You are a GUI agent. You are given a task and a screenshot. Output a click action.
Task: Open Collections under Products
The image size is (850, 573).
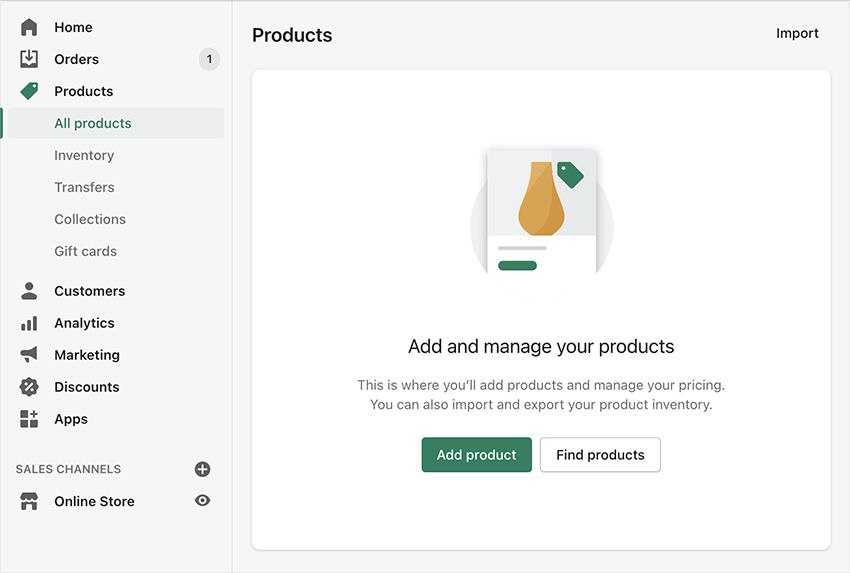coord(90,219)
